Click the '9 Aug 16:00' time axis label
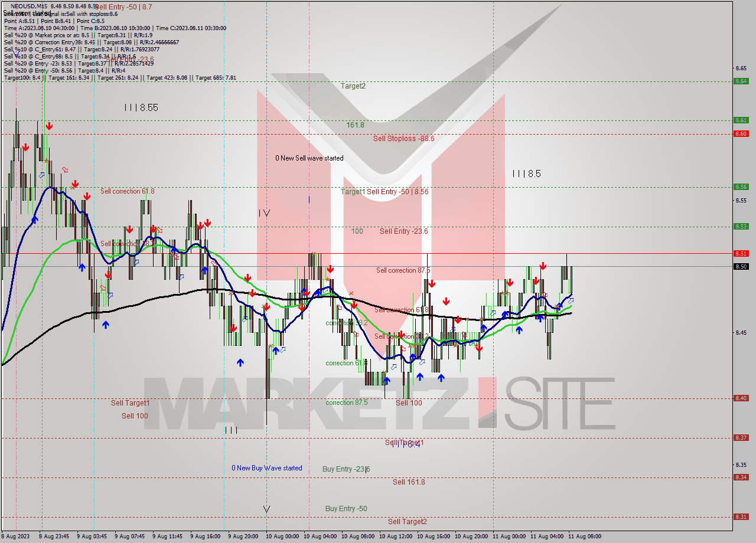Viewport: 756px width, 543px height. (x=206, y=537)
